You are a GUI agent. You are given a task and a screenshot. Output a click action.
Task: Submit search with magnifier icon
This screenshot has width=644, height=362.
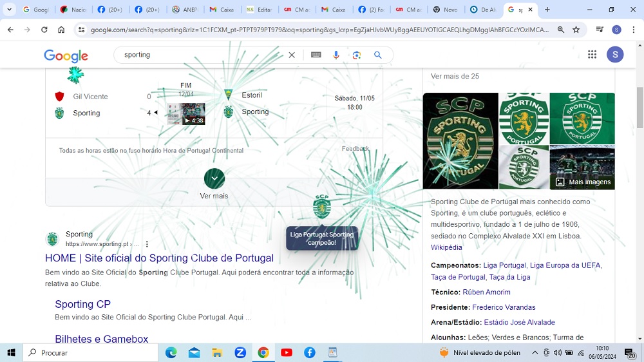378,55
